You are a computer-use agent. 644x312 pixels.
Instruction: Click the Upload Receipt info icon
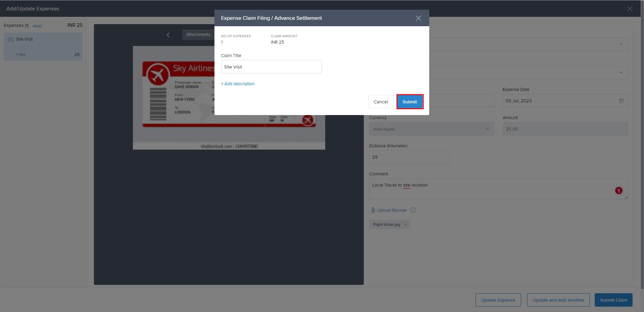(413, 210)
